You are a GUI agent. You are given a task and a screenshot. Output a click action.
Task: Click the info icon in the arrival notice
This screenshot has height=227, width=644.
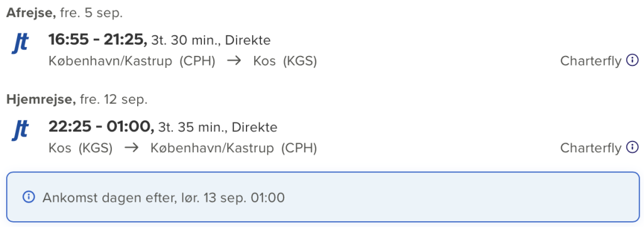click(x=28, y=197)
